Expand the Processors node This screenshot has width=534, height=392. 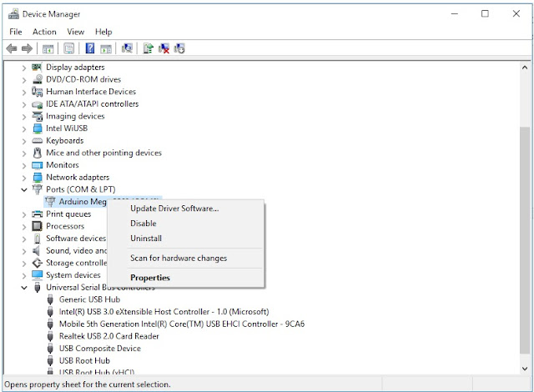[x=24, y=227]
